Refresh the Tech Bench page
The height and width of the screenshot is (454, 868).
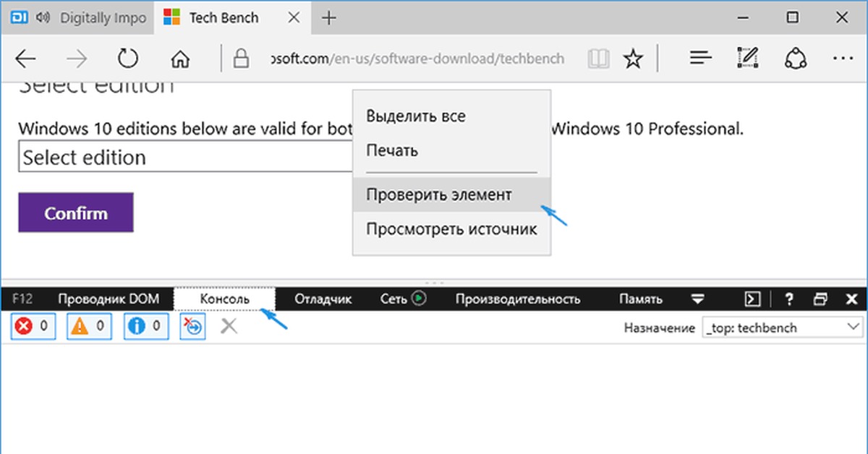(x=128, y=59)
